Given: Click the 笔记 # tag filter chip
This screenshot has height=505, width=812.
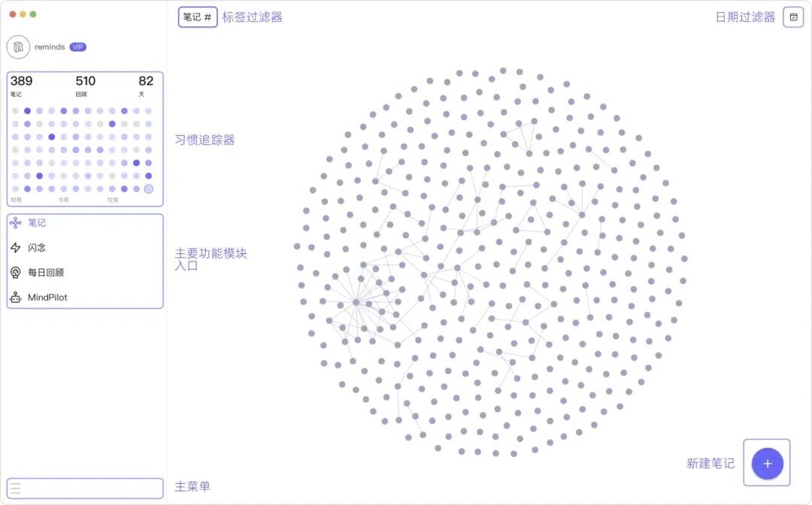Looking at the screenshot, I should (197, 17).
